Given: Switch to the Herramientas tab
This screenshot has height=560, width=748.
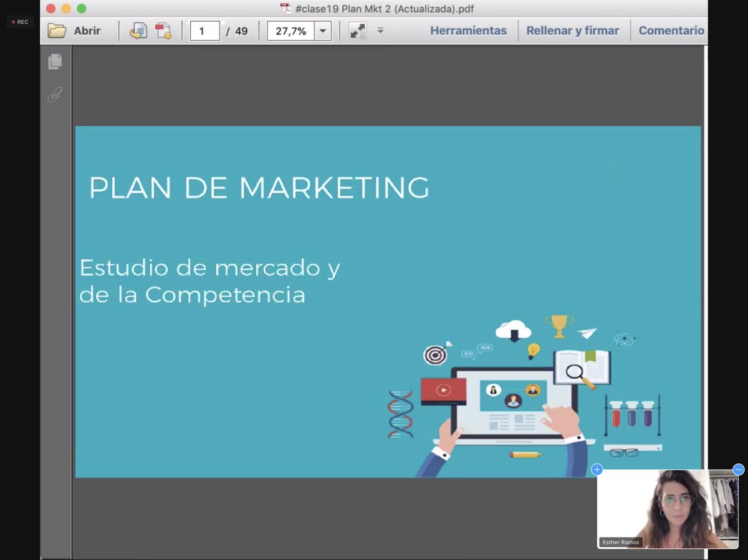Looking at the screenshot, I should point(469,30).
